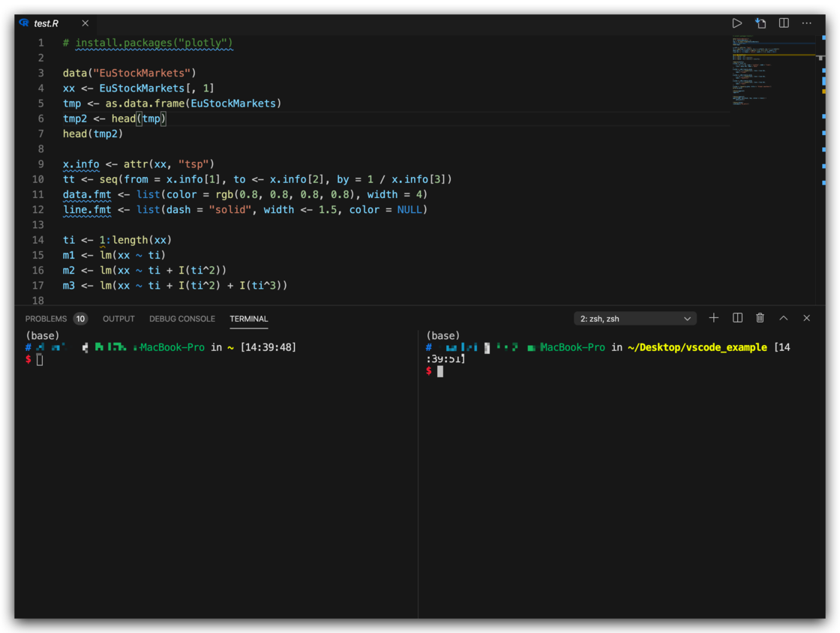
Task: Split the editor using the top-right layout icon
Action: pyautogui.click(x=784, y=23)
